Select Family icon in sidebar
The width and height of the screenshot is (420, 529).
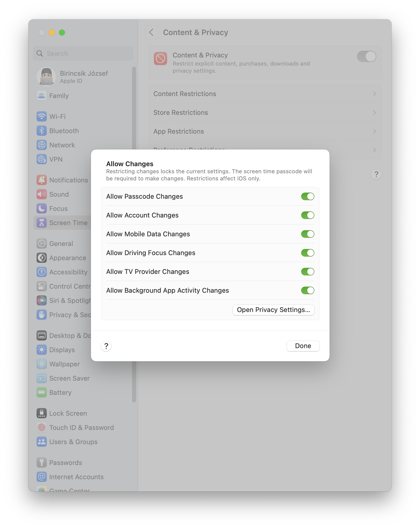coord(42,96)
